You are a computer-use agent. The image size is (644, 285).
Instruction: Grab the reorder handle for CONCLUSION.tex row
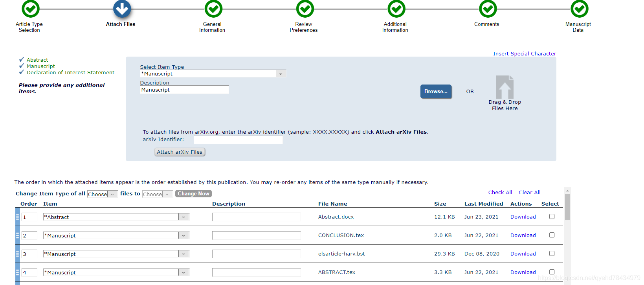(17, 235)
